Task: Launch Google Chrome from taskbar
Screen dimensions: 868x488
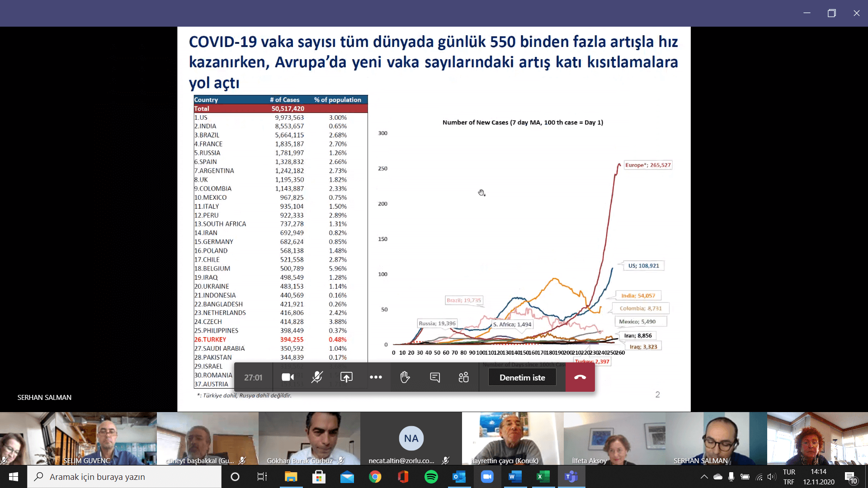Action: coord(375,477)
